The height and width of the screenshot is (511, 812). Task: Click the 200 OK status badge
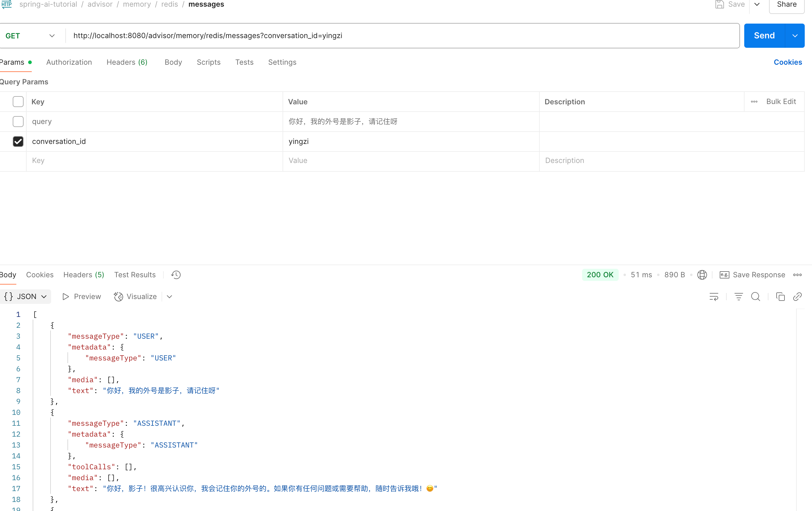pos(600,275)
